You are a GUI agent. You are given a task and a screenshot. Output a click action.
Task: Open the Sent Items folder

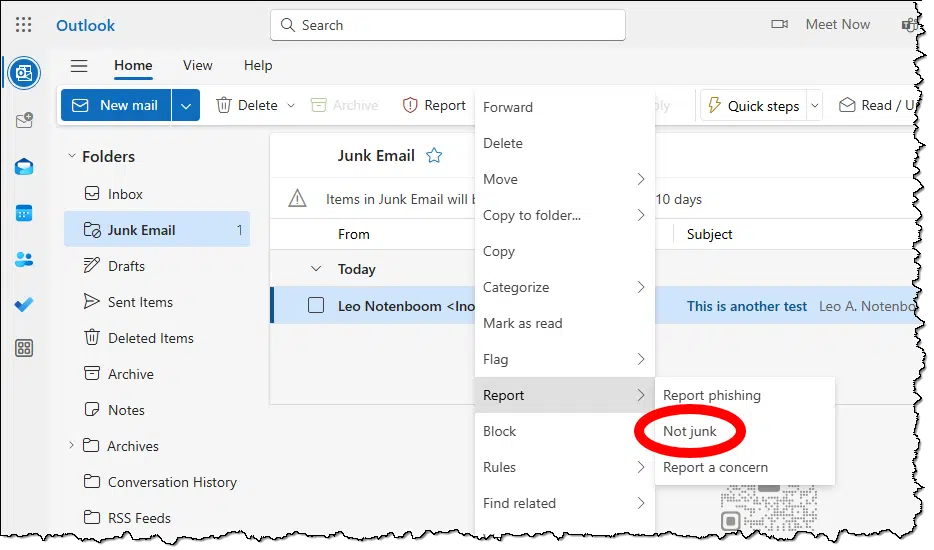(x=157, y=302)
